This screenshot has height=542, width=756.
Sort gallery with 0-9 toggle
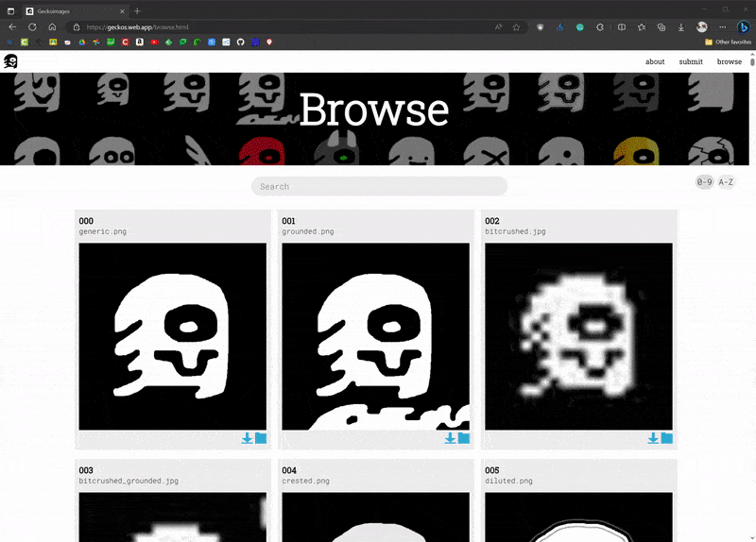pos(704,182)
